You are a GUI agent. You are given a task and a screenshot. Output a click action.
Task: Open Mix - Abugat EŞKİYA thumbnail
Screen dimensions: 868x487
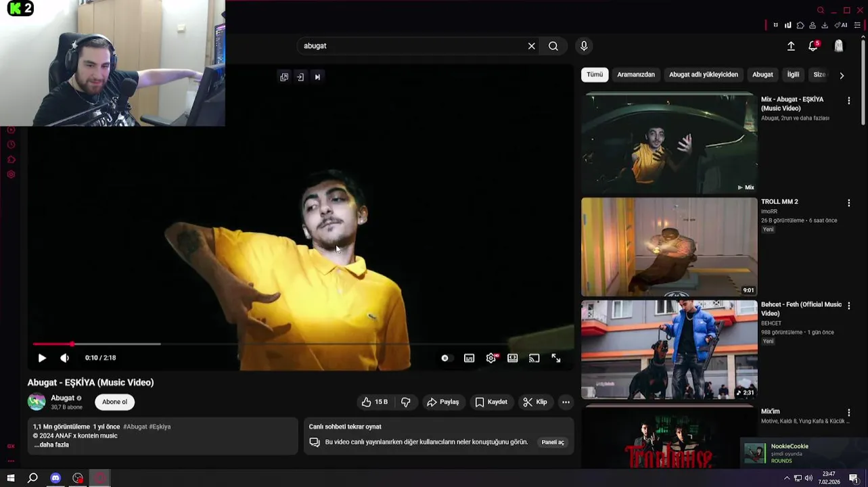click(669, 143)
